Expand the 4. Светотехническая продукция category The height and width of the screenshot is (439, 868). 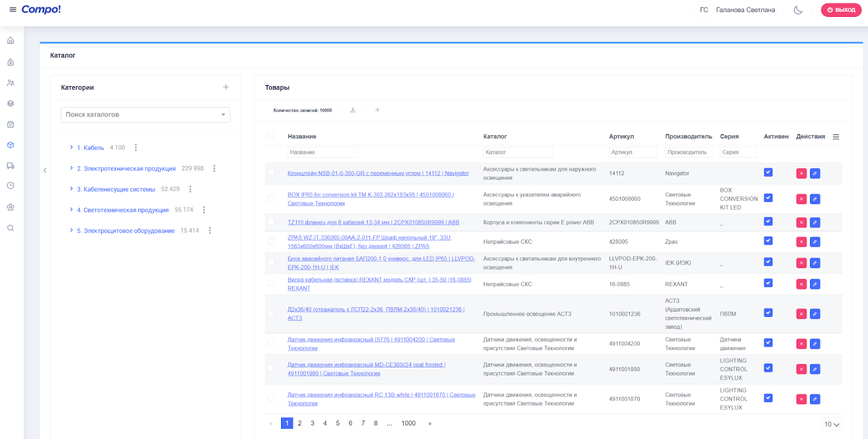pyautogui.click(x=71, y=209)
